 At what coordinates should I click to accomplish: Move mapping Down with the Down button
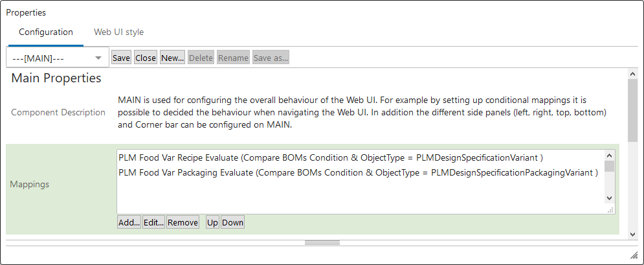pos(232,223)
